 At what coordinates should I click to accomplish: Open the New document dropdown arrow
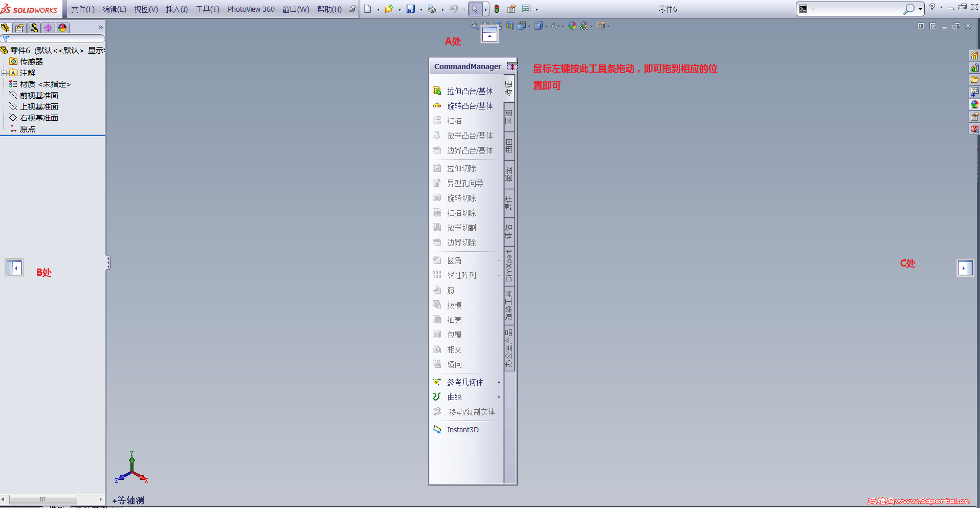click(378, 10)
